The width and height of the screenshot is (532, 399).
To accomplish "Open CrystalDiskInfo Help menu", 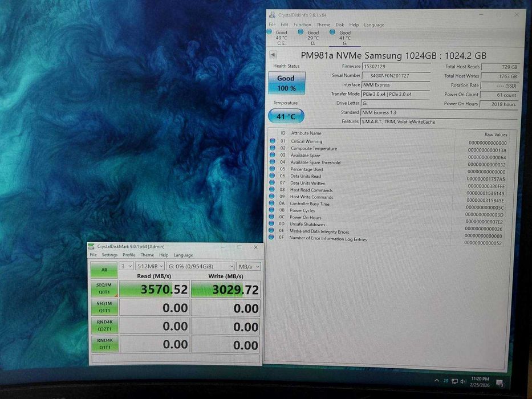I will pos(354,25).
